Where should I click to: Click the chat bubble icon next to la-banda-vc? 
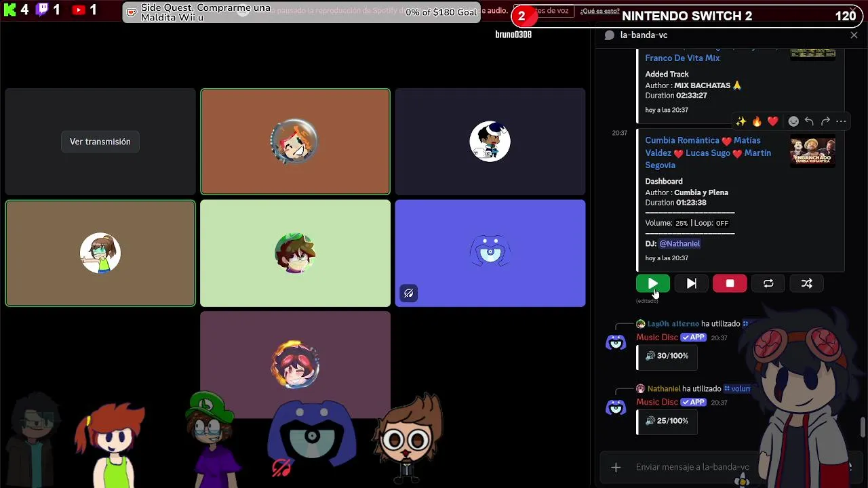tap(609, 35)
